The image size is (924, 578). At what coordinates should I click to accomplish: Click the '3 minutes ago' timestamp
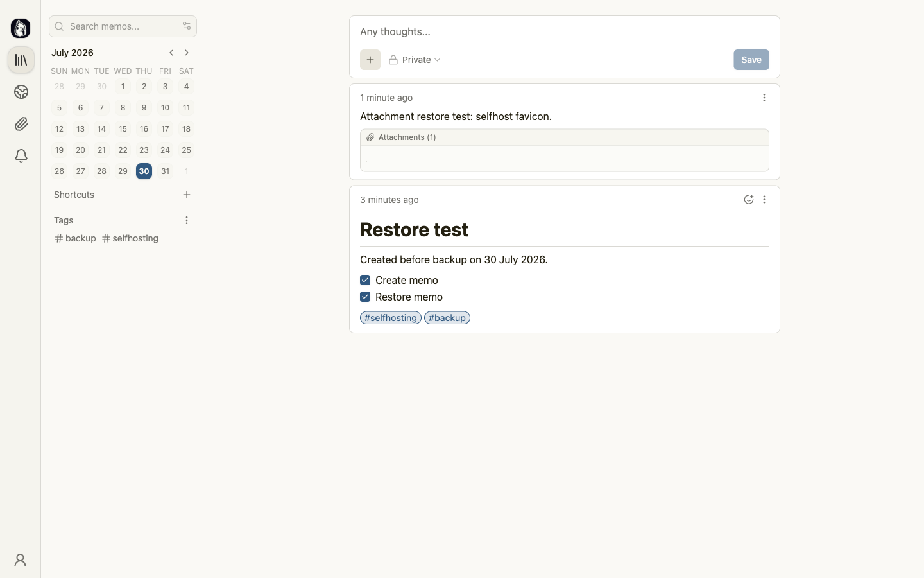point(389,200)
